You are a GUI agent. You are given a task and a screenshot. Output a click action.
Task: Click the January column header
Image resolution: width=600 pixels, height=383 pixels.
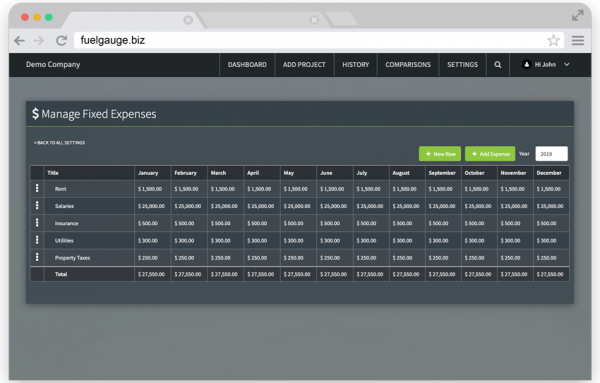pyautogui.click(x=153, y=173)
